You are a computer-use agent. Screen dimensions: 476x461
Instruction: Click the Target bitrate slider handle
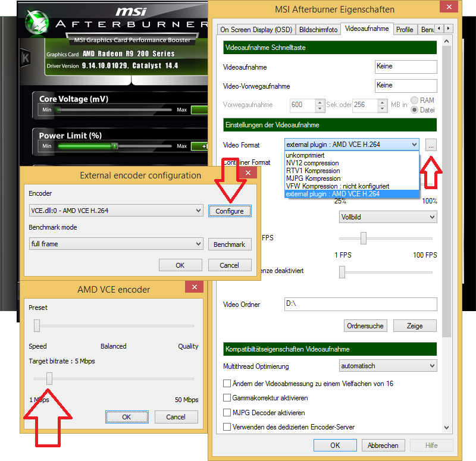[49, 378]
